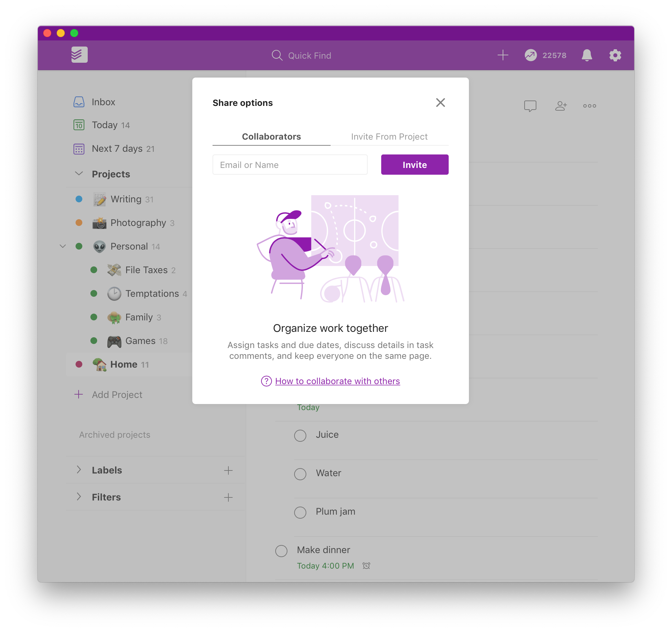Click the Photography camera emoji icon
The width and height of the screenshot is (672, 632).
(100, 223)
